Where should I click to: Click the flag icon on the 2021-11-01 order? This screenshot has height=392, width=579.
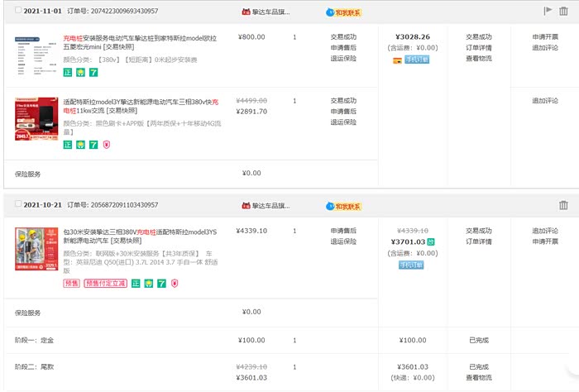click(x=548, y=11)
